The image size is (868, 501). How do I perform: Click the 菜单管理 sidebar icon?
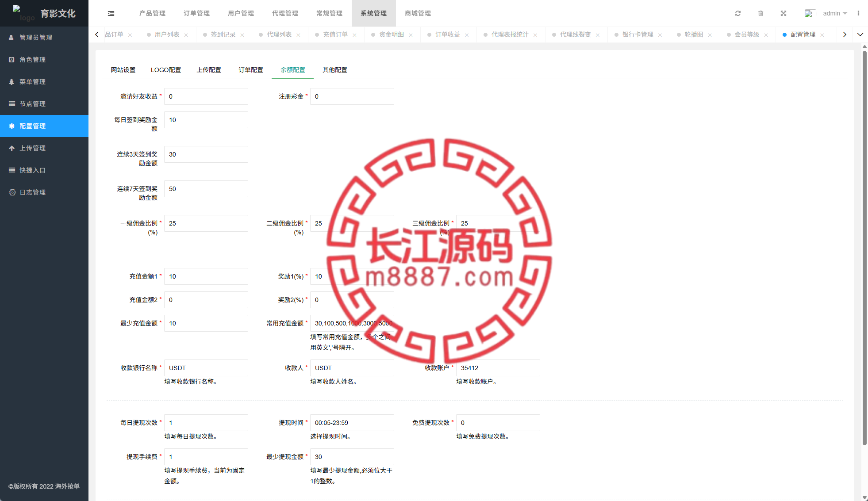[12, 82]
